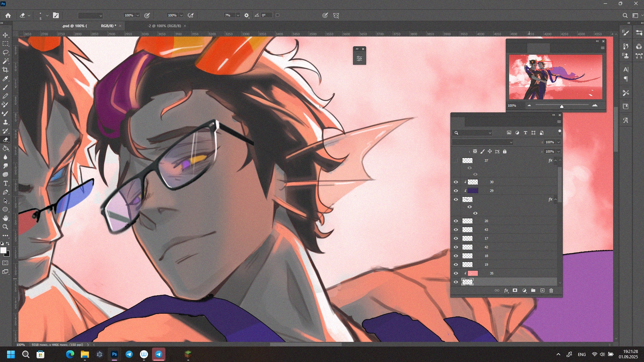Hide layer 20 with its eye icon
644x362 pixels.
456,221
